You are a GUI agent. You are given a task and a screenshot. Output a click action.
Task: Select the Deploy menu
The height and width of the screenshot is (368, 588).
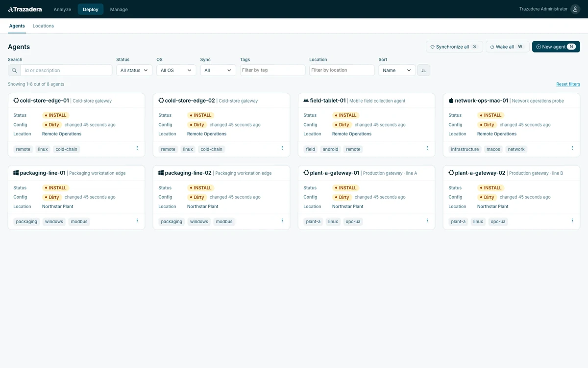click(91, 9)
